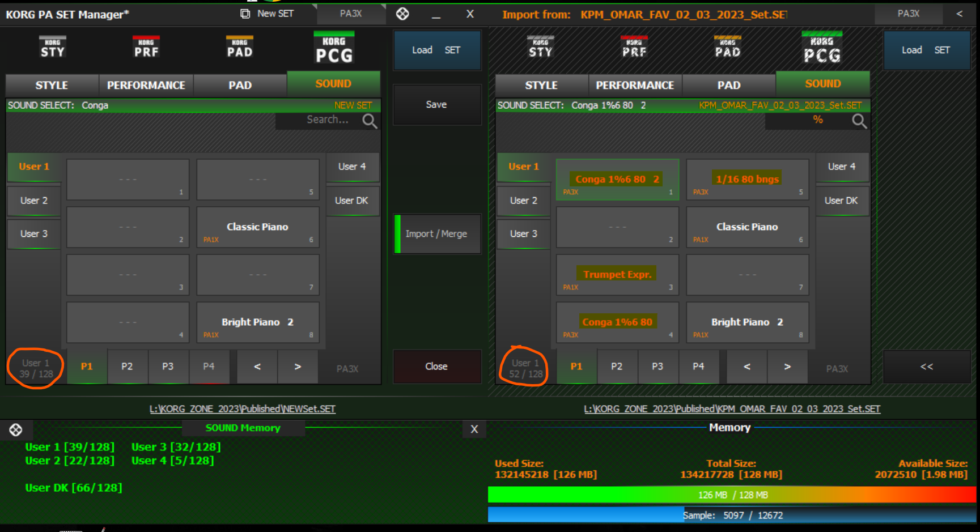The image size is (980, 532).
Task: Click the far-right Load SET button
Action: click(927, 50)
